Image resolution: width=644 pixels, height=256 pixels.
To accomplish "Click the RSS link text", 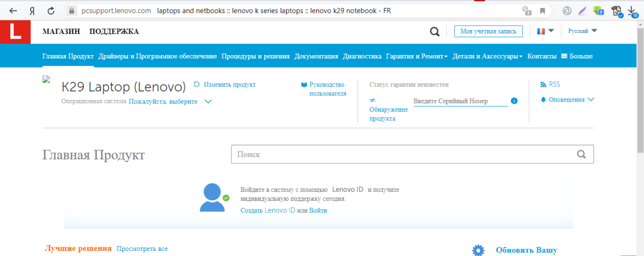I will pyautogui.click(x=554, y=85).
